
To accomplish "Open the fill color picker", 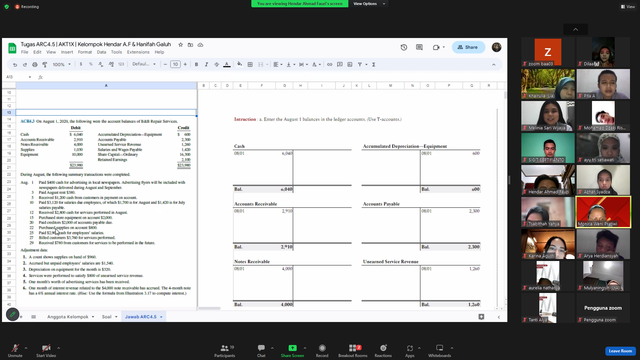I will point(240,64).
